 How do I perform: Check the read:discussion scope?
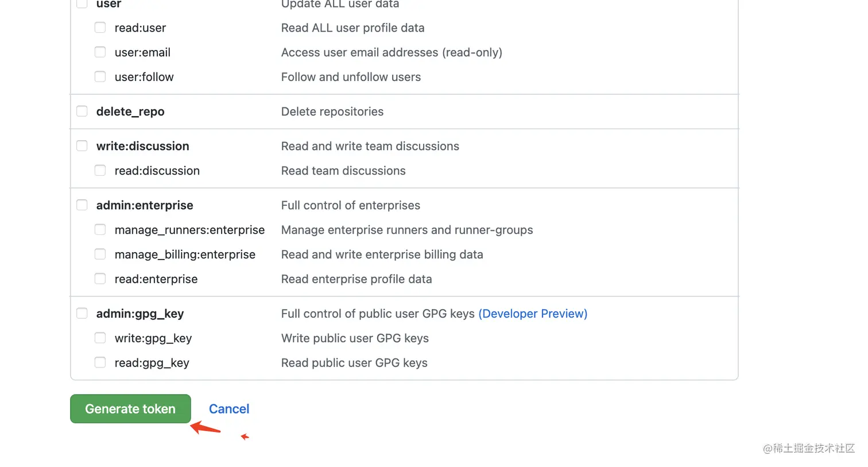click(100, 171)
